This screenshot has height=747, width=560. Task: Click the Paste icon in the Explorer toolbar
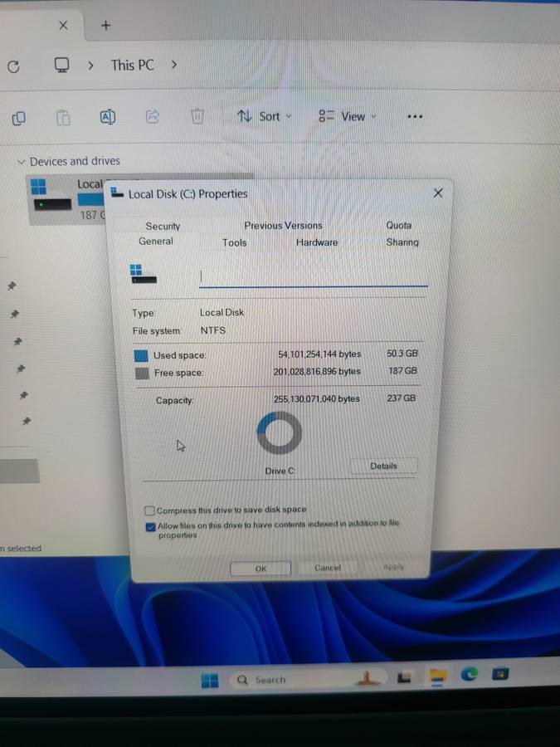pos(63,117)
